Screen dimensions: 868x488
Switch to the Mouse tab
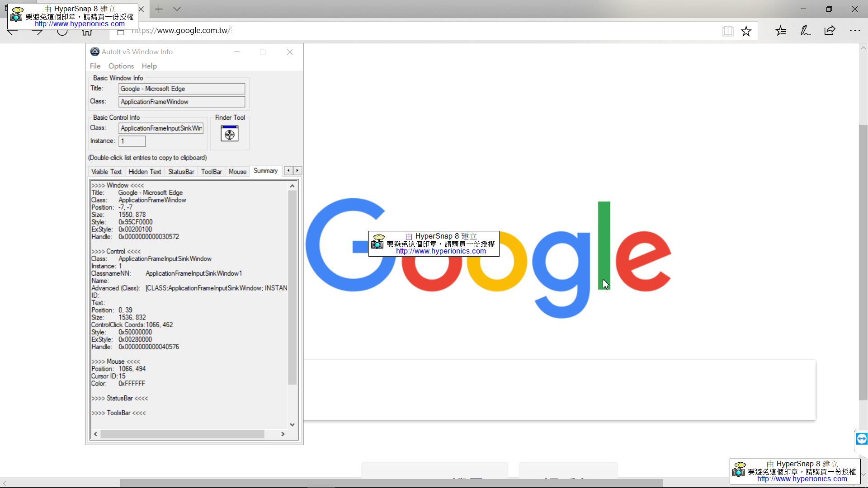click(237, 172)
